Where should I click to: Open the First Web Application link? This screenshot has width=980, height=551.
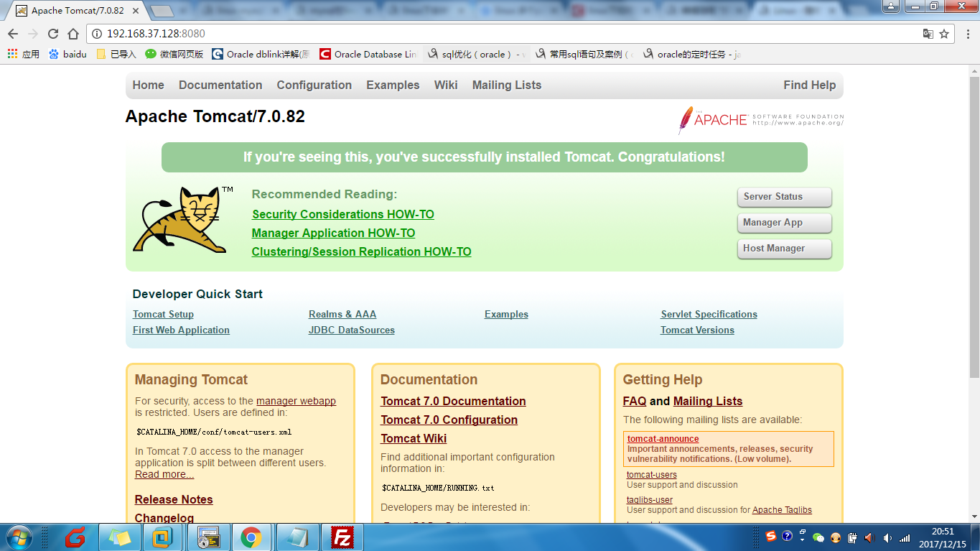point(181,330)
